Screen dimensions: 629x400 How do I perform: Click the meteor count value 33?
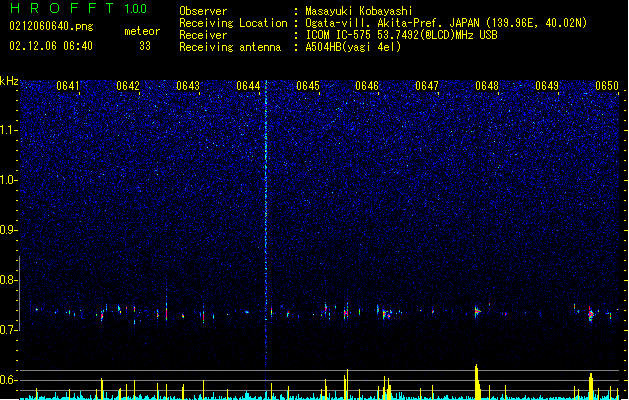pos(145,46)
